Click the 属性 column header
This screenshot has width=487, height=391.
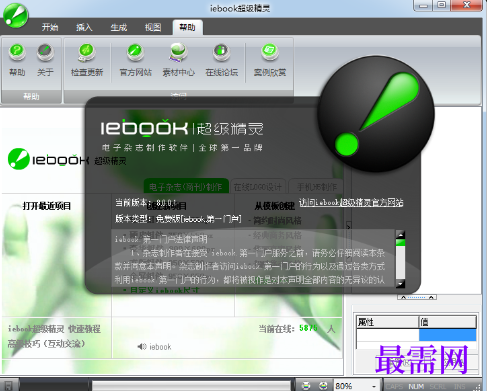coord(387,322)
